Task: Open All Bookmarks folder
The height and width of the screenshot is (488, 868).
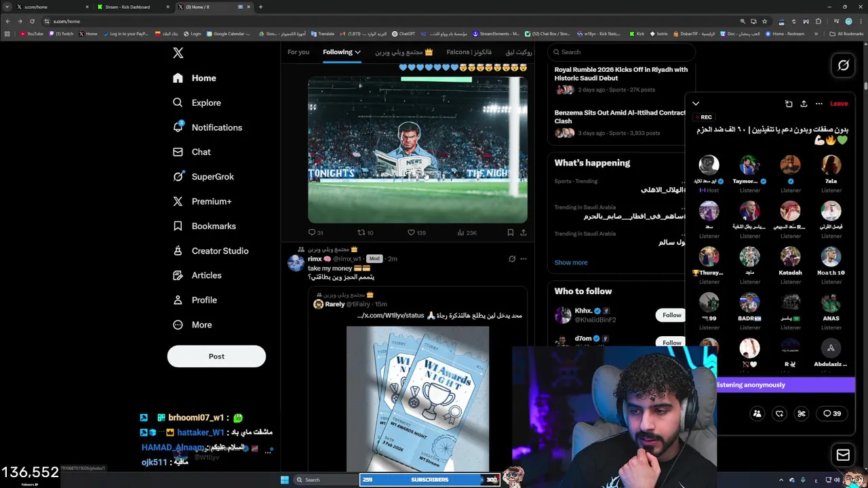Action: pos(847,34)
